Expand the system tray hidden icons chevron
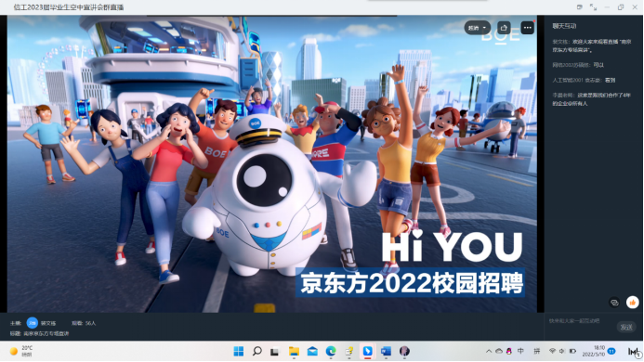Image resolution: width=644 pixels, height=362 pixels. click(489, 351)
